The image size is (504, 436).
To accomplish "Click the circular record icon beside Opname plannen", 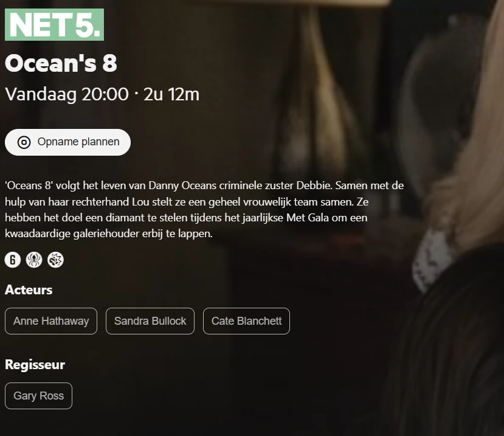I will pos(24,142).
